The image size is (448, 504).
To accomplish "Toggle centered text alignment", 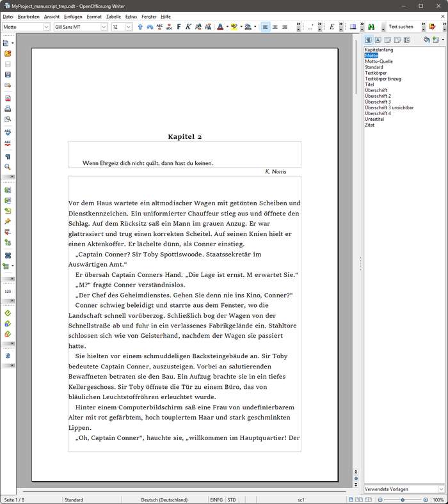I will [x=275, y=27].
